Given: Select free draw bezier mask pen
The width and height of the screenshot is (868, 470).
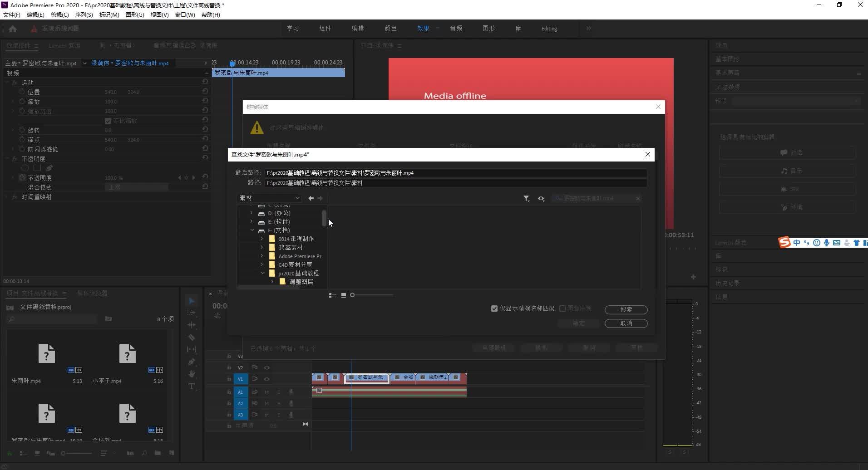Looking at the screenshot, I should pos(49,168).
